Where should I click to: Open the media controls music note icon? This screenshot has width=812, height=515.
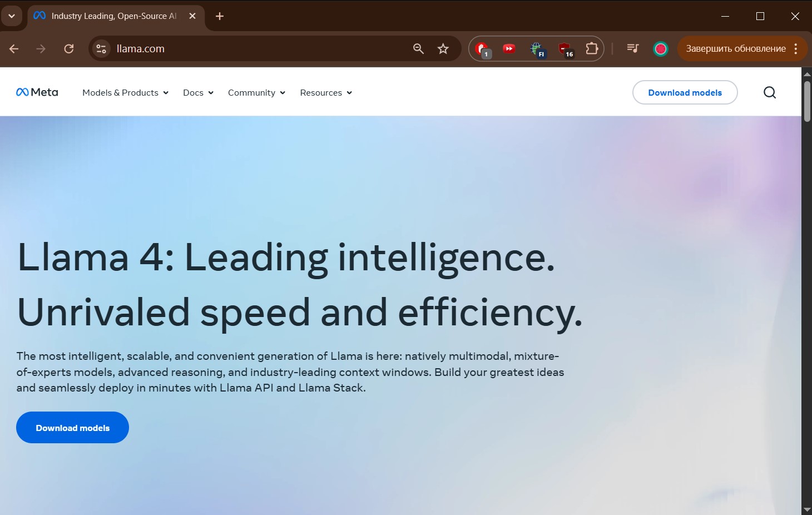point(632,49)
